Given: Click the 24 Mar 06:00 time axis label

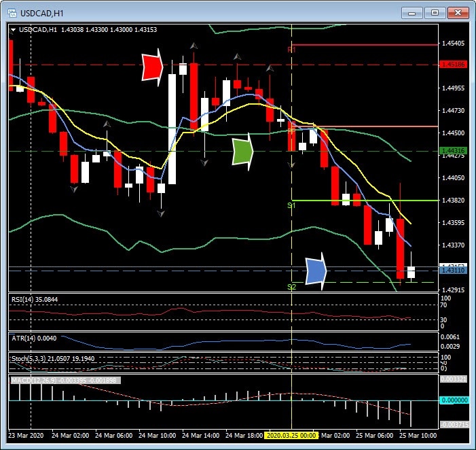Looking at the screenshot, I should click(x=114, y=436).
